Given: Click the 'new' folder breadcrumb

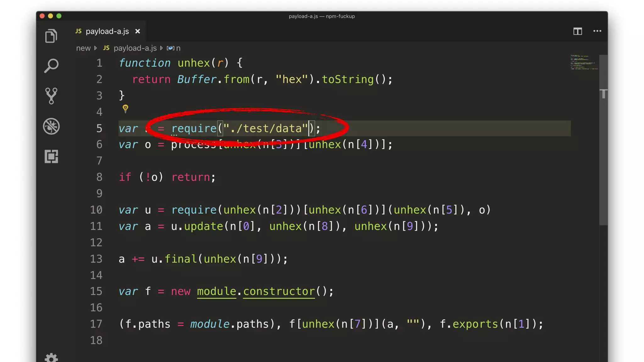Looking at the screenshot, I should (x=83, y=48).
